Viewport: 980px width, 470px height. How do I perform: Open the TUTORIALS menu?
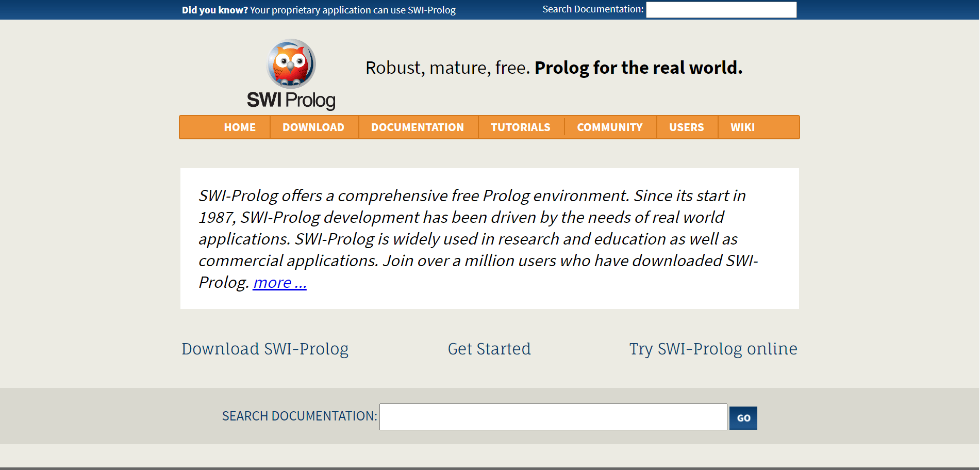click(x=521, y=127)
